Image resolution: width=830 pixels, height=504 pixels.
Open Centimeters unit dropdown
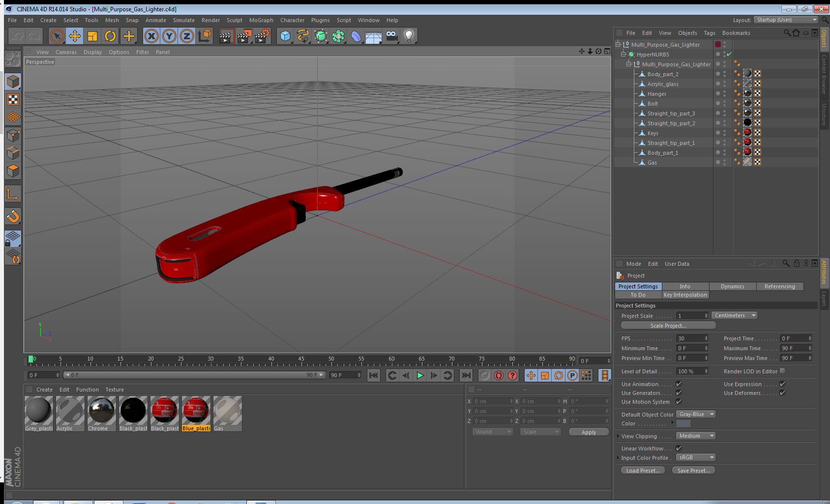point(735,315)
